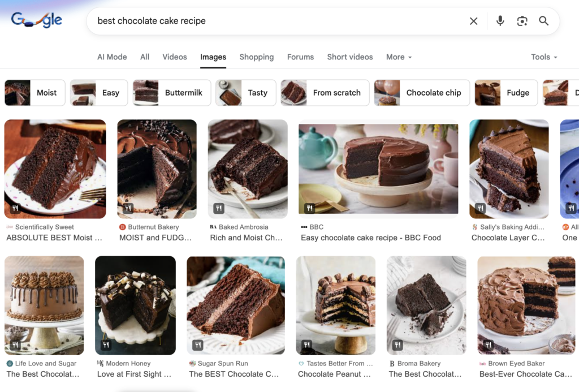This screenshot has height=392, width=579.
Task: Open the More search categories dropdown
Action: [398, 57]
